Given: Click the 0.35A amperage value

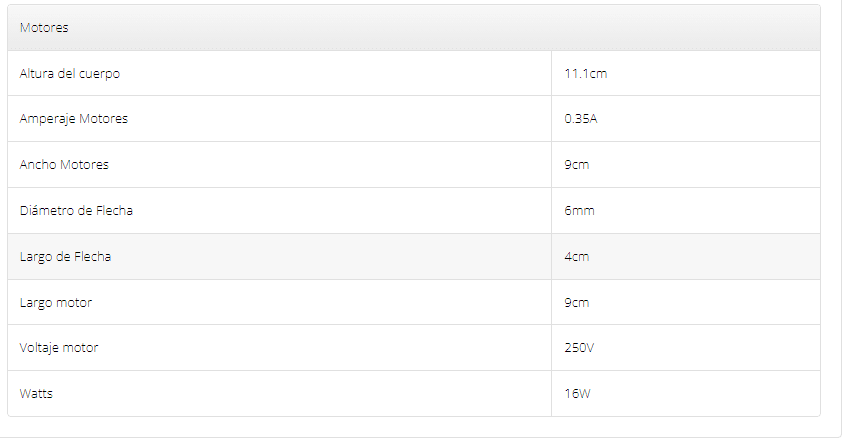Looking at the screenshot, I should (581, 119).
